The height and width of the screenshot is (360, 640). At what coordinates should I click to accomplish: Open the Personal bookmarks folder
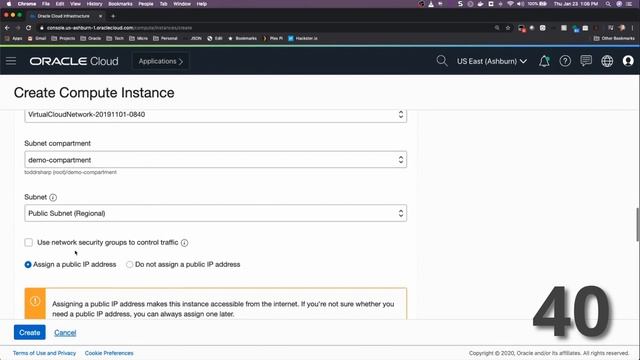click(x=165, y=38)
